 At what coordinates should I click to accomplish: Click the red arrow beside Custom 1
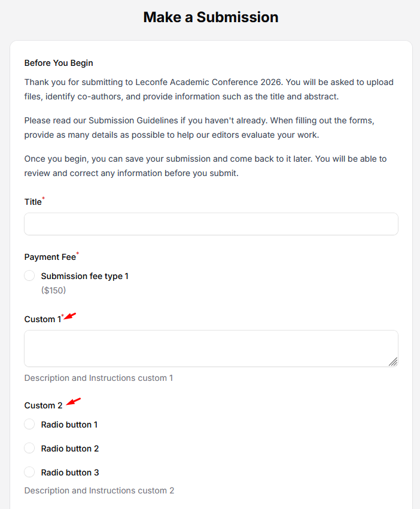pyautogui.click(x=71, y=316)
